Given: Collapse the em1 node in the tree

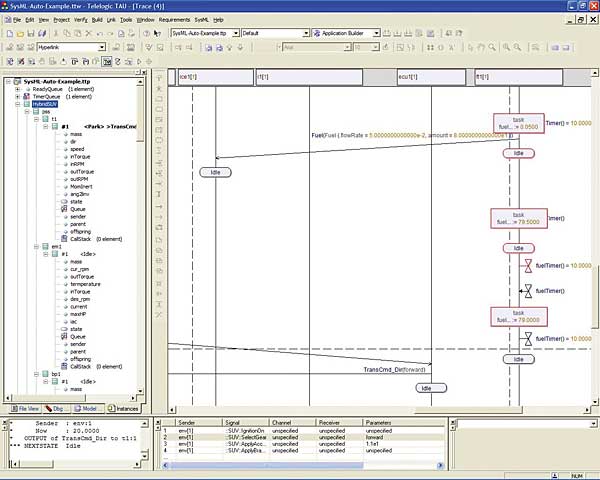Looking at the screenshot, I should (36, 247).
